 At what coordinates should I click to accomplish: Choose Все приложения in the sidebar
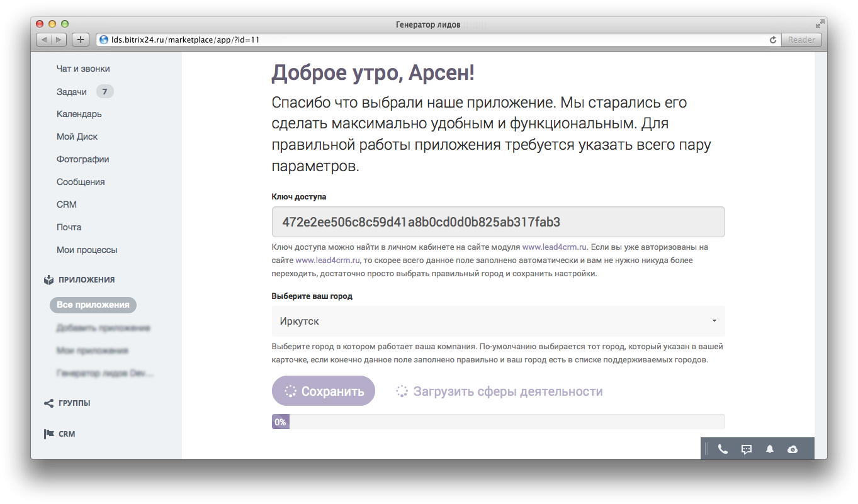(x=93, y=305)
